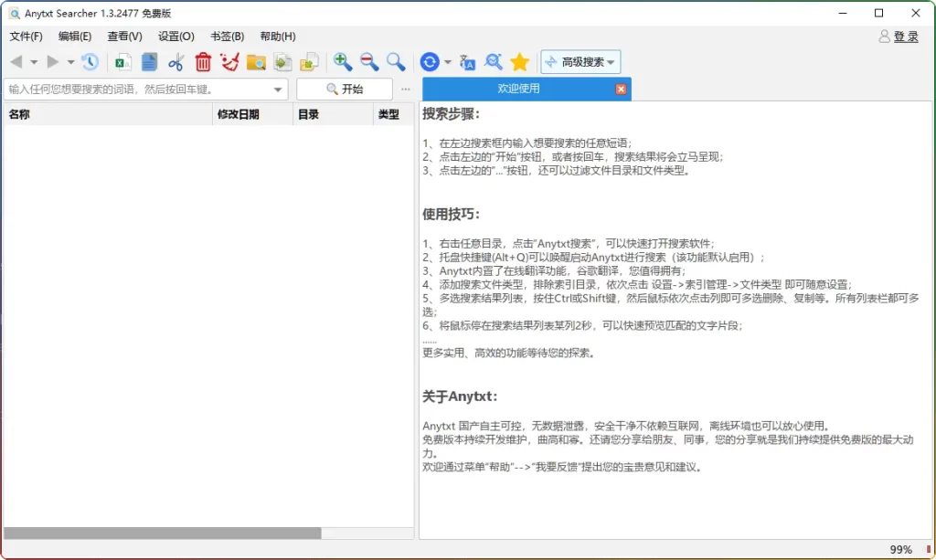
Task: Click the 99% indicator in status bar
Action: pyautogui.click(x=900, y=550)
